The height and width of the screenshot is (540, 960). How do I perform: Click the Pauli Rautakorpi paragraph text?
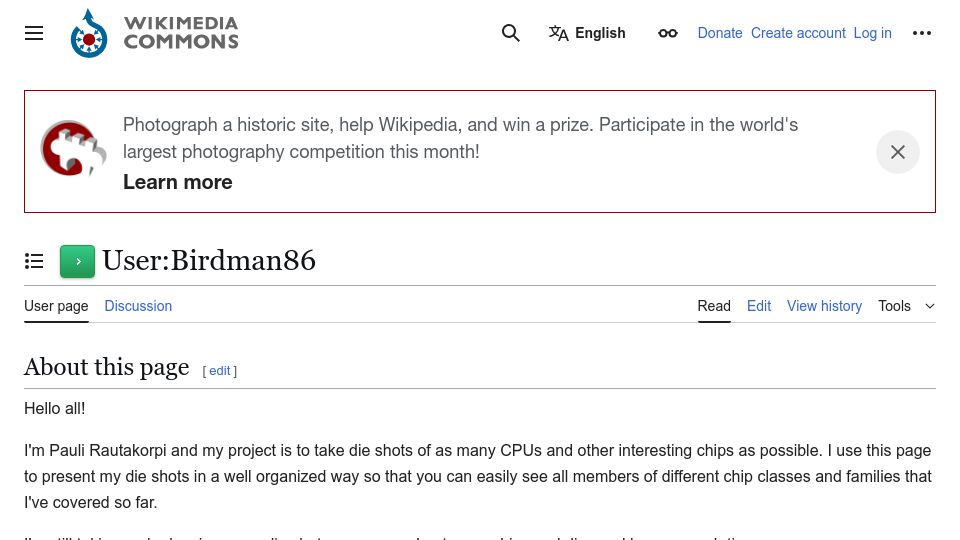479,476
